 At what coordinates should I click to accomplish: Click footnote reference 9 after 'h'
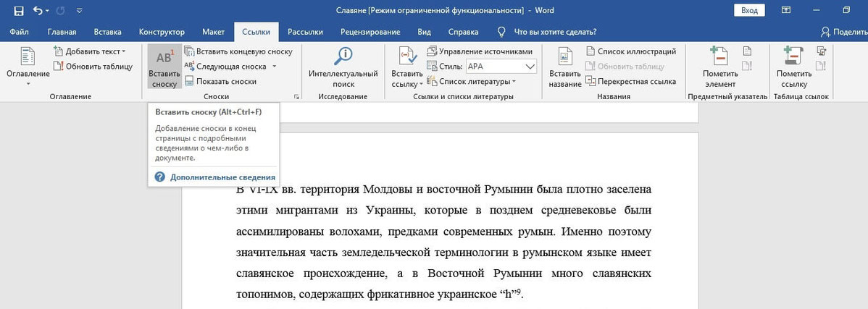(519, 292)
